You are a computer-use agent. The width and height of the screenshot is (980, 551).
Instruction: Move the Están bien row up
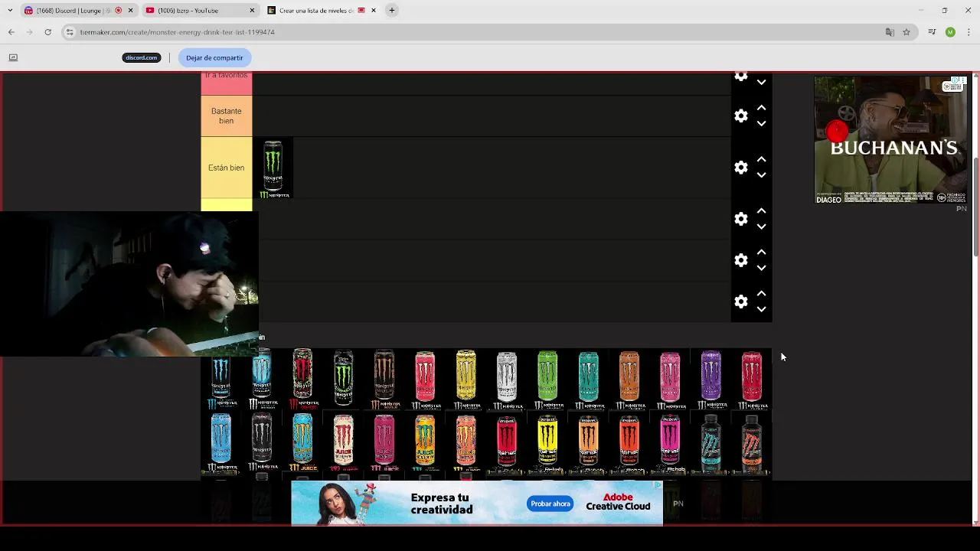(761, 160)
